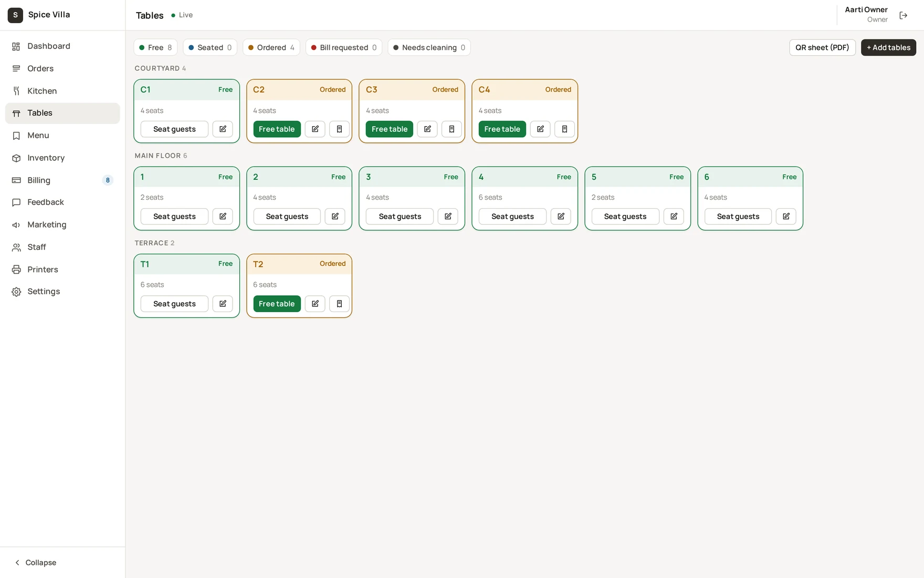Filter tables by Seated status
Screen dimensions: 924x578
(x=210, y=47)
